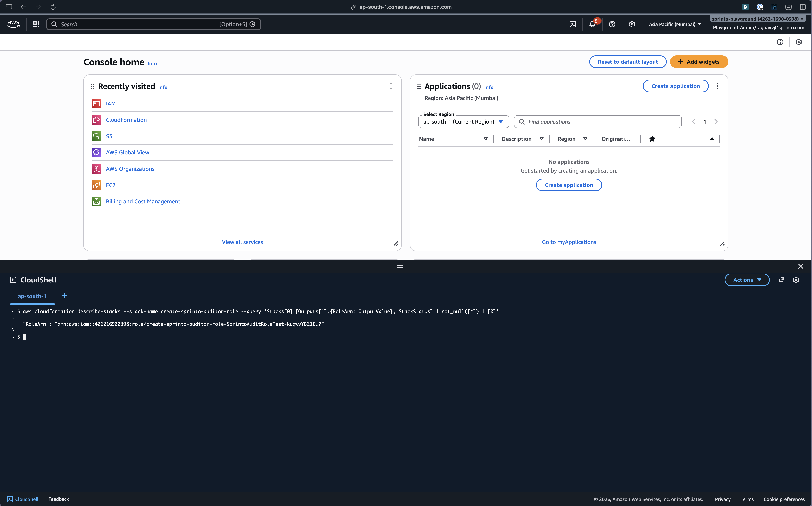
Task: Open the console settings gear in the top bar
Action: (632, 24)
